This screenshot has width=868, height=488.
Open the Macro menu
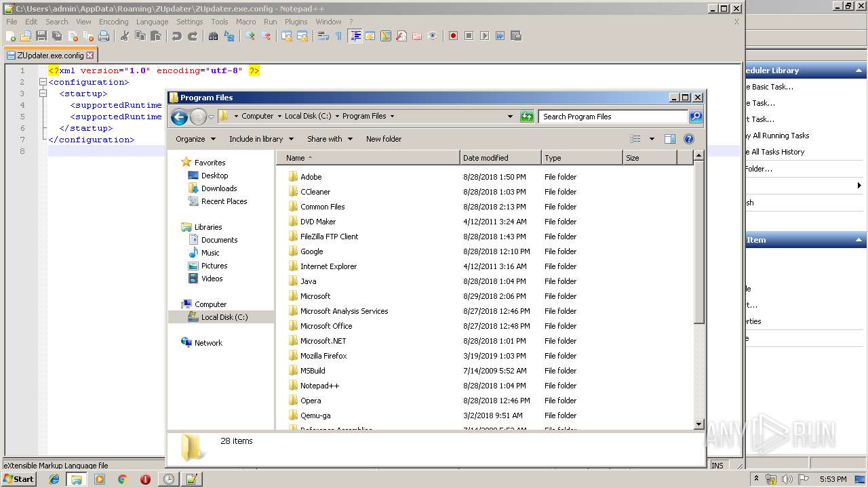(245, 22)
